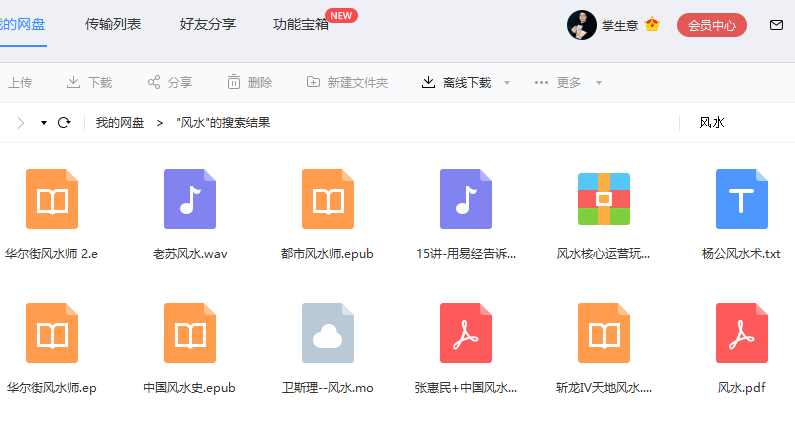Screen dimensions: 795x435
Task: Click the 更多 toolbar button
Action: (558, 83)
